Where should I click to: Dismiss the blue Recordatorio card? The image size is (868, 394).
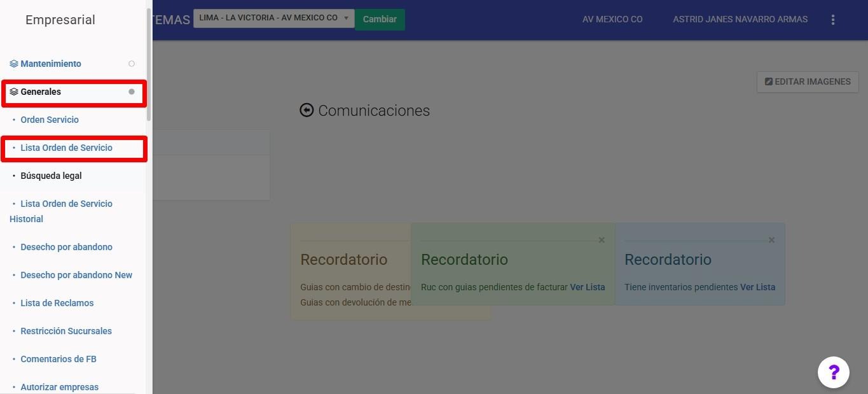pyautogui.click(x=771, y=240)
